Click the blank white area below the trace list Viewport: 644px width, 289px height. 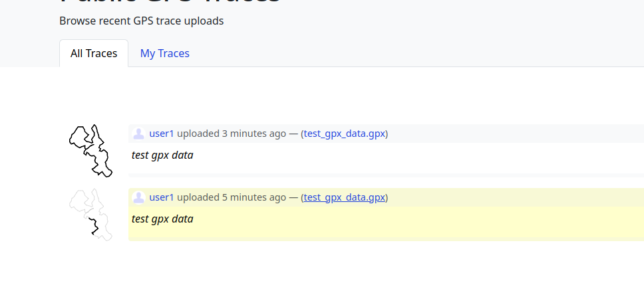click(333, 266)
